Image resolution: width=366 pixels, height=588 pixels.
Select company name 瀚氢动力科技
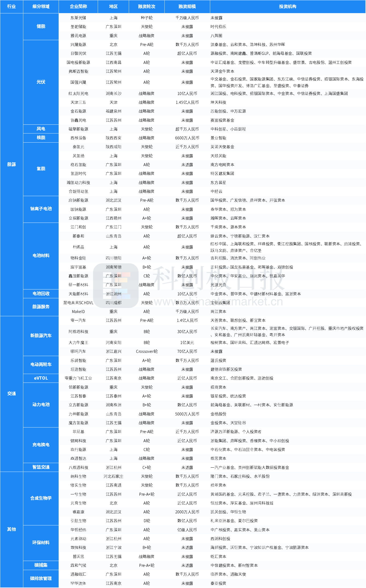[x=78, y=183]
